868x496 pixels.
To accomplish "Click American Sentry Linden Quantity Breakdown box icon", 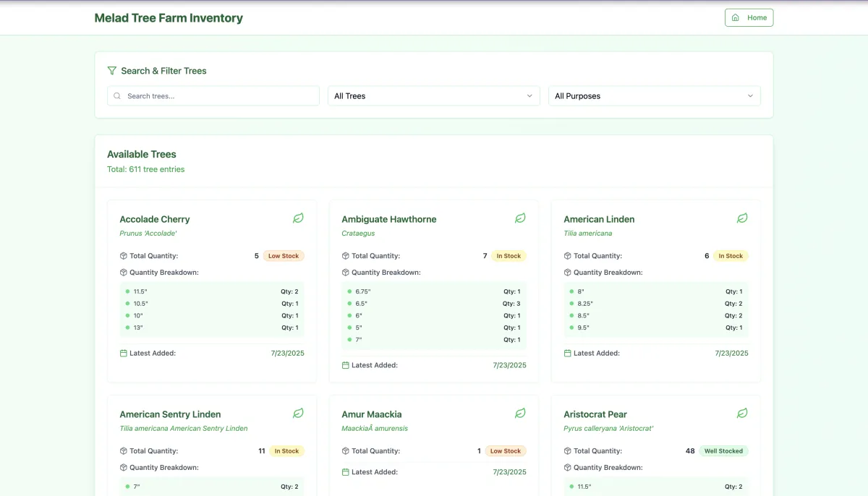I will pyautogui.click(x=124, y=468).
